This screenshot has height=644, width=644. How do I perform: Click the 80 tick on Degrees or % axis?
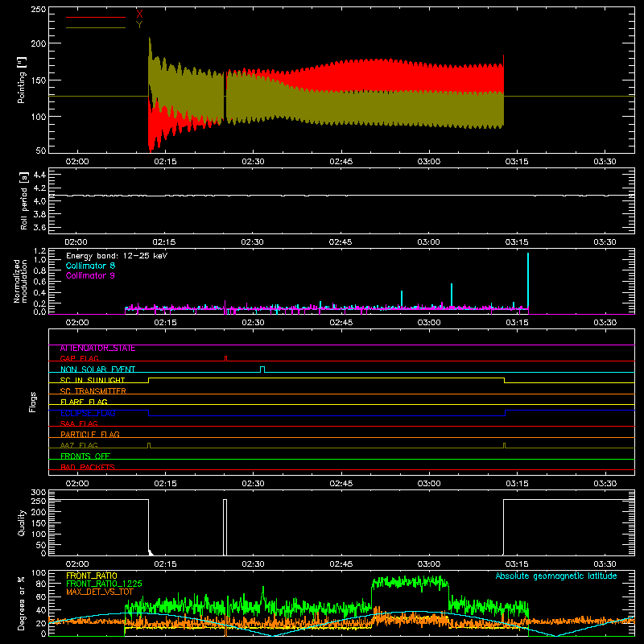[41, 584]
